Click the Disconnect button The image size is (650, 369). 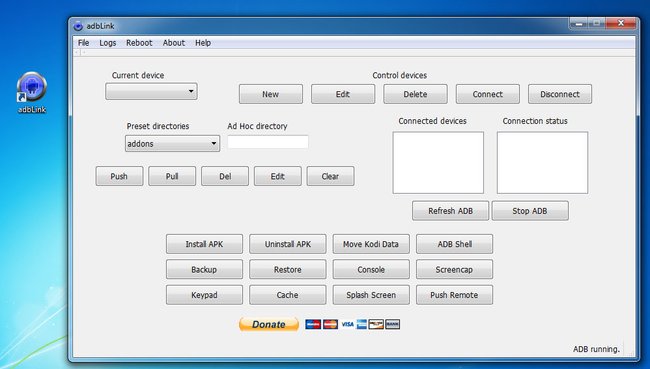coord(560,94)
